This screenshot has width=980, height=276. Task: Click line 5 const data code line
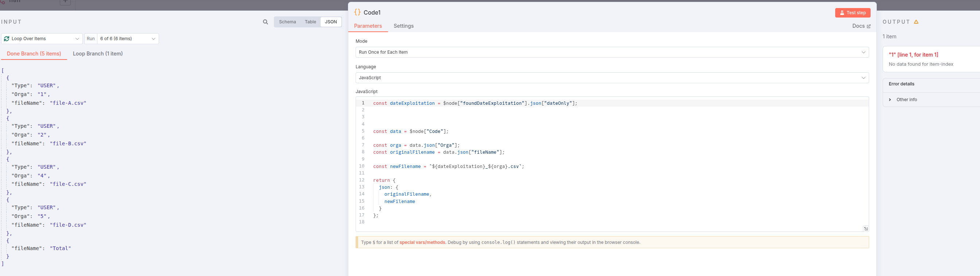(410, 132)
